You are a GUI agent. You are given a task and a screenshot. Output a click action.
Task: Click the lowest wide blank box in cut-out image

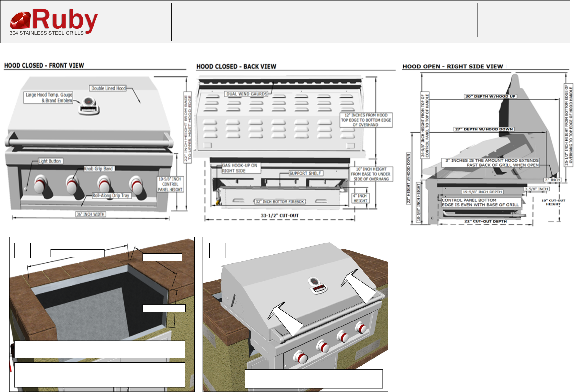pos(100,375)
